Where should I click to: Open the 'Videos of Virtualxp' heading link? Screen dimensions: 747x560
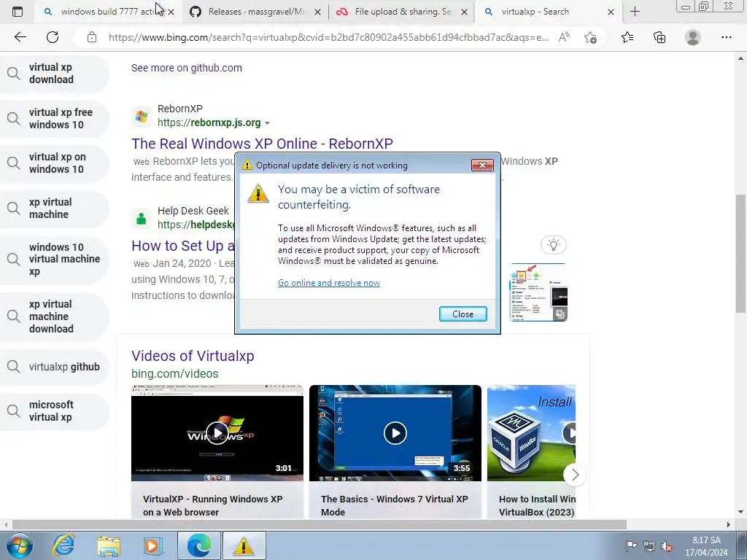point(193,356)
